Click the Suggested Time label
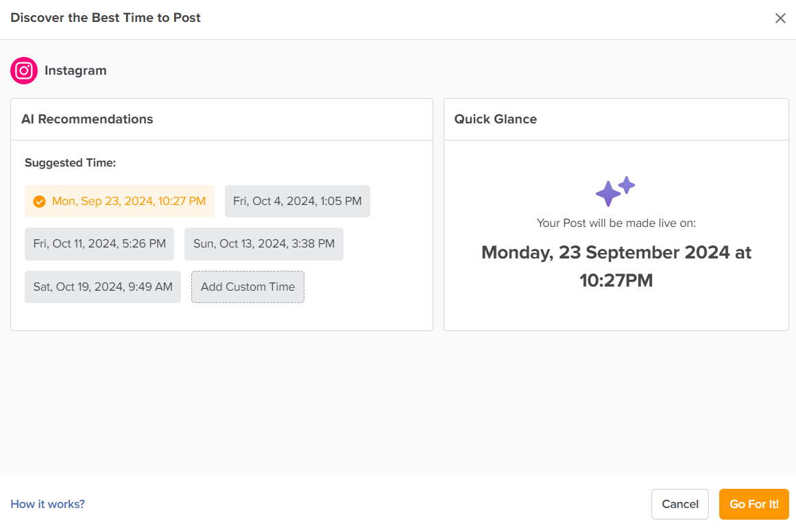The height and width of the screenshot is (532, 796). [x=70, y=162]
